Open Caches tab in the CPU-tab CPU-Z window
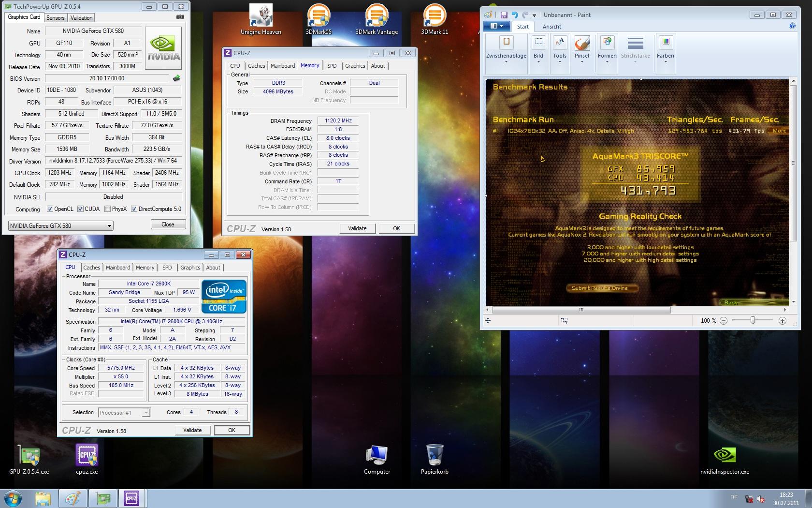The width and height of the screenshot is (812, 508). pyautogui.click(x=91, y=268)
